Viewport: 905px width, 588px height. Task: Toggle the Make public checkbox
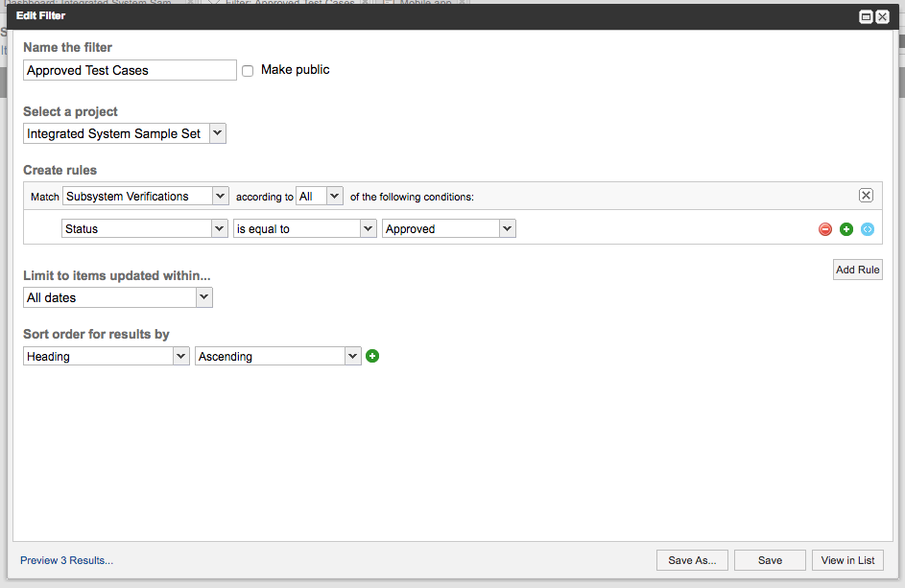248,71
